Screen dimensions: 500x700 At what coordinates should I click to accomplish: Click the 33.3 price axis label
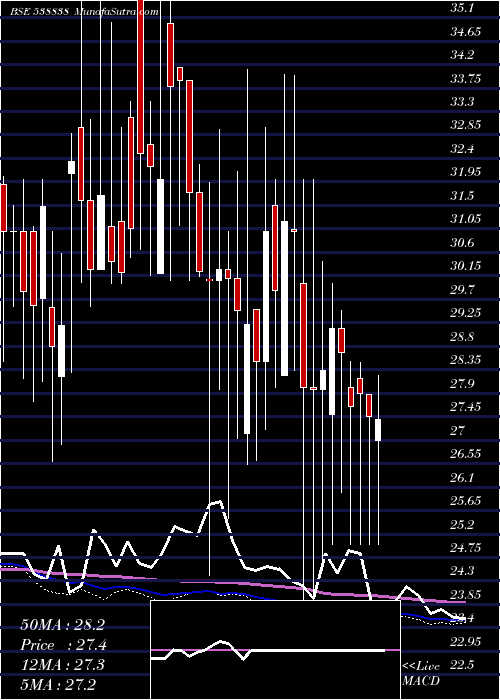pyautogui.click(x=463, y=102)
